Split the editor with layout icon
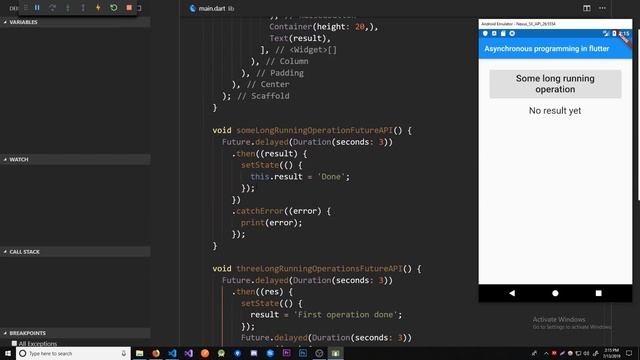This screenshot has height=360, width=640. click(x=587, y=8)
